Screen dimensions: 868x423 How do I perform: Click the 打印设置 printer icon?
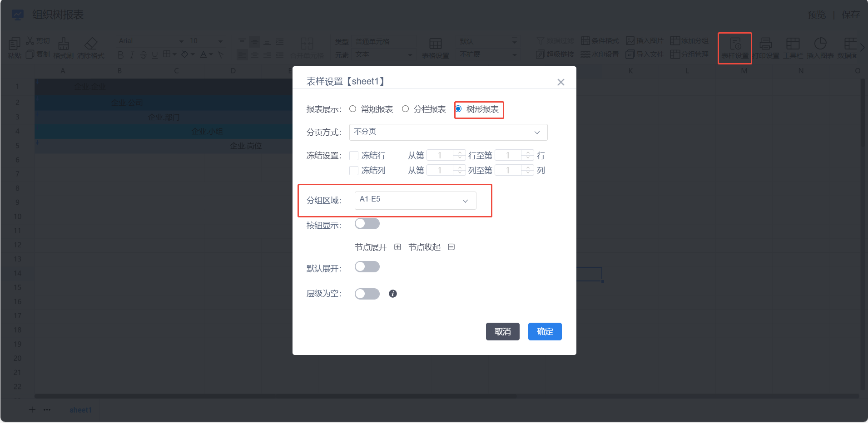(x=766, y=44)
